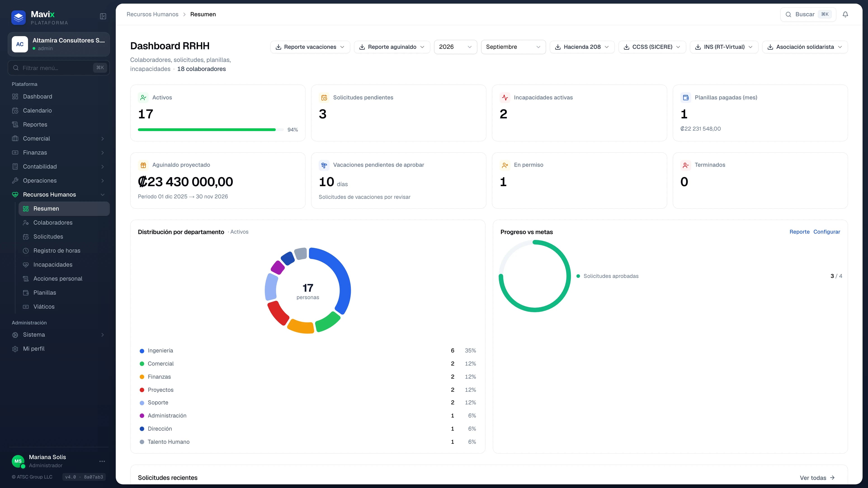868x488 pixels.
Task: Open the Reporte vacaciones dropdown
Action: click(x=310, y=47)
